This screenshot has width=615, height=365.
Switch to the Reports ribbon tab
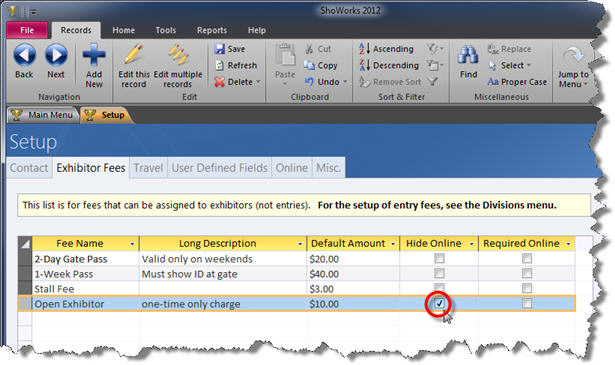(x=212, y=30)
